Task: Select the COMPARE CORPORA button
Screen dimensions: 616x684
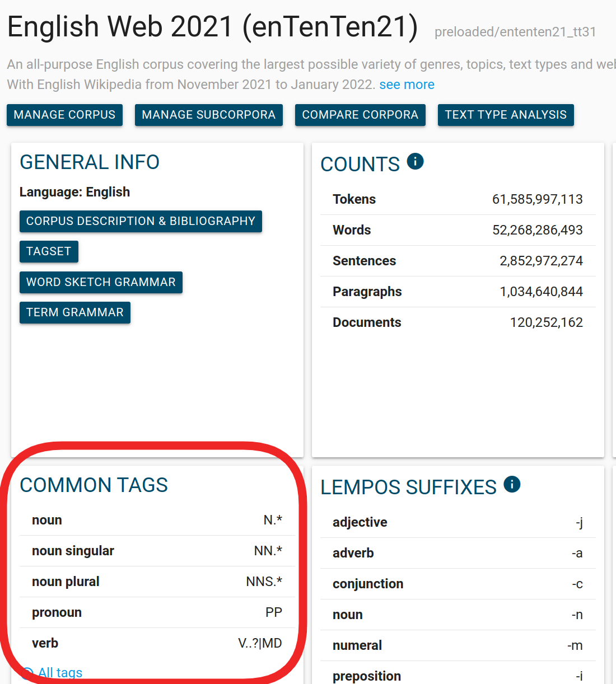Action: (360, 115)
